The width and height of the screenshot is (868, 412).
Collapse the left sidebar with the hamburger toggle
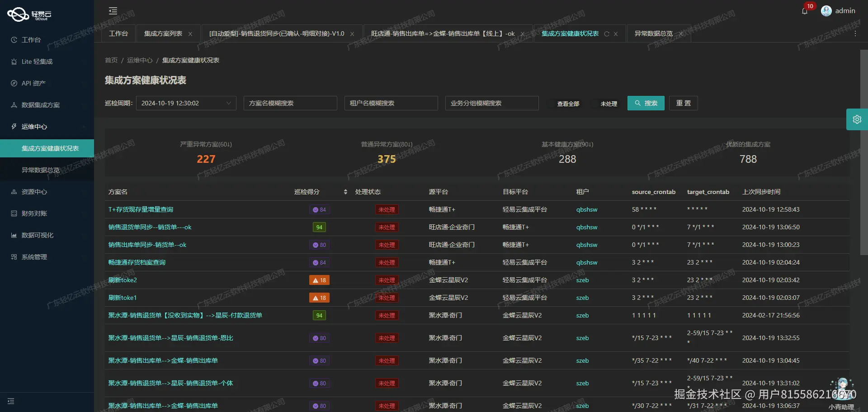tap(113, 10)
